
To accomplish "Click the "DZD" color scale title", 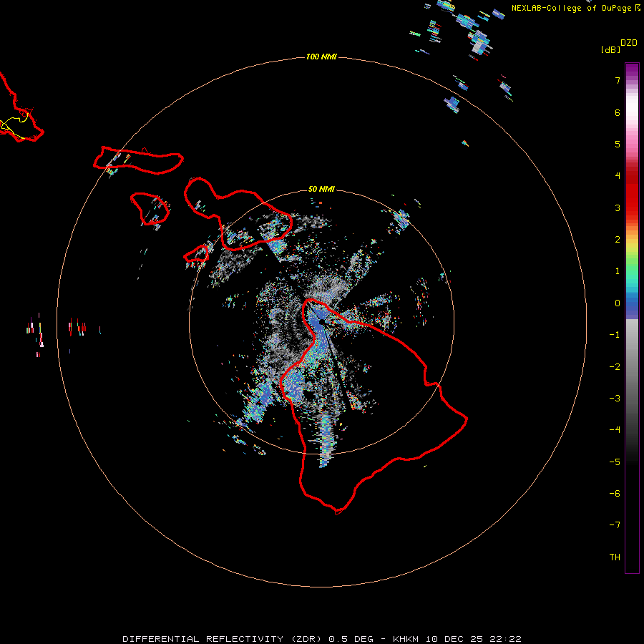I will (629, 43).
